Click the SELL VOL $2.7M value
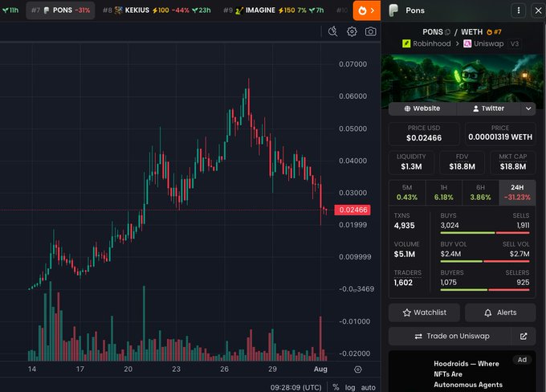Viewport: 546px width, 392px height. 520,254
